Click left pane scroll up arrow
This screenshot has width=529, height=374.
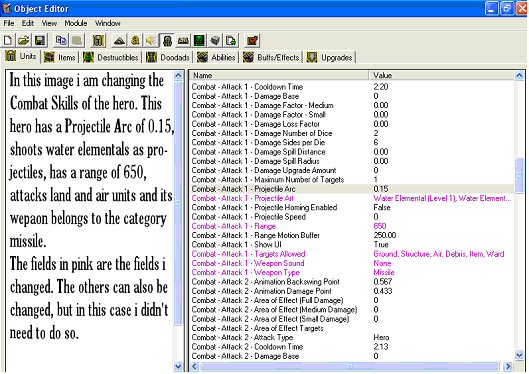click(x=178, y=76)
